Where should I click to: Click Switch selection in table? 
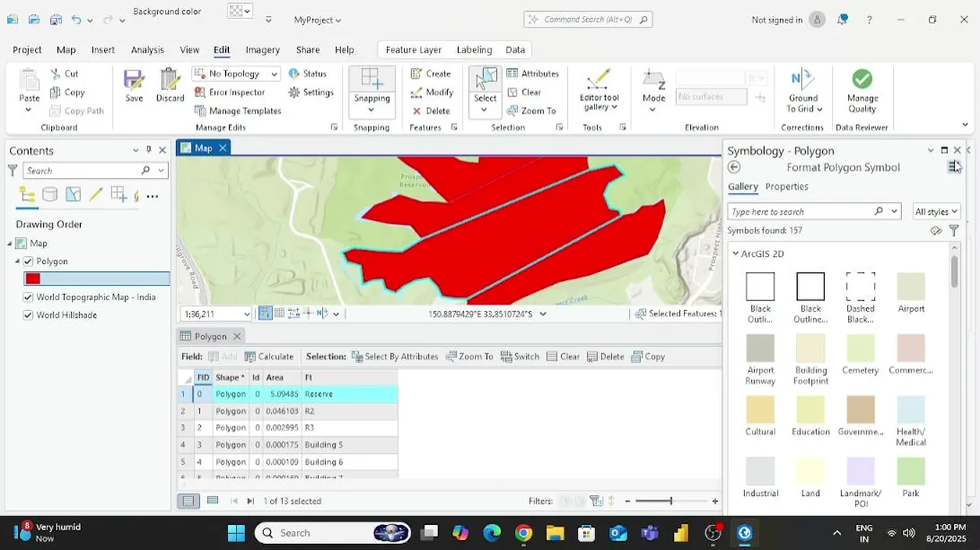tap(520, 357)
